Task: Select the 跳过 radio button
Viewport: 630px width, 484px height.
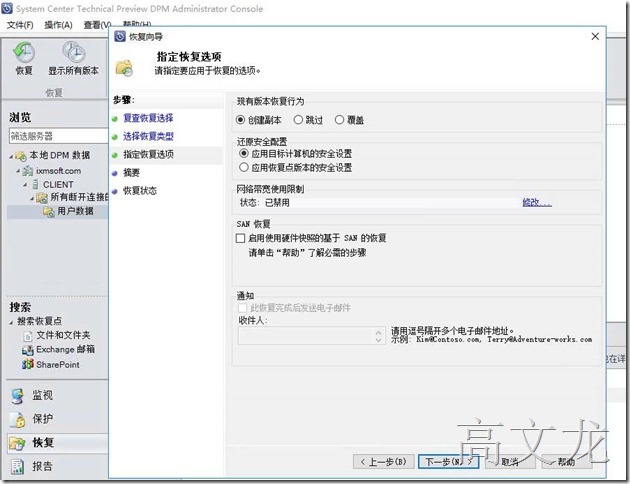Action: (x=298, y=120)
